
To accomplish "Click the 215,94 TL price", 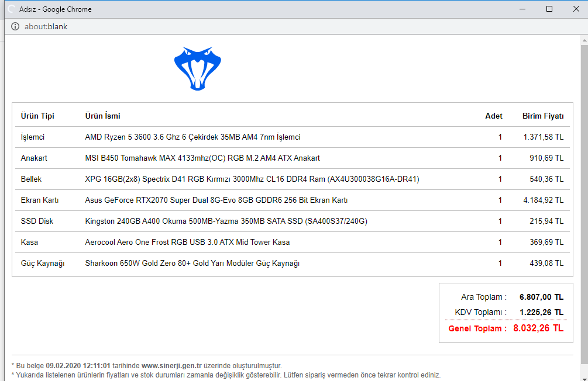I will [546, 221].
